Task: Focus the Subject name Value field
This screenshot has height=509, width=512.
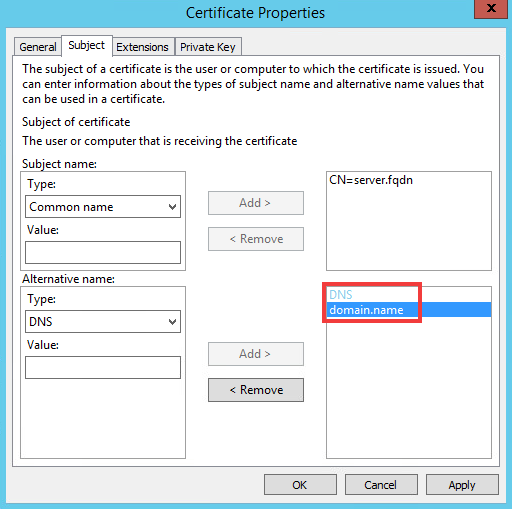Action: coord(103,252)
